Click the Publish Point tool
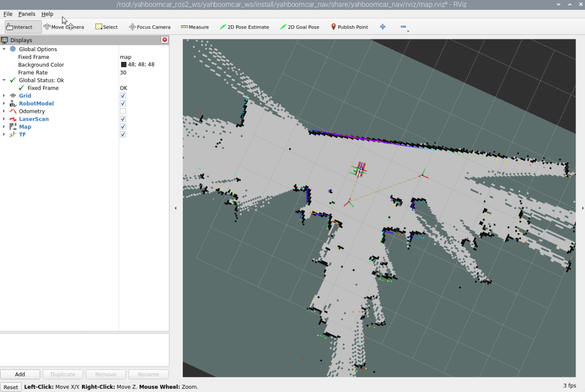 click(x=349, y=27)
